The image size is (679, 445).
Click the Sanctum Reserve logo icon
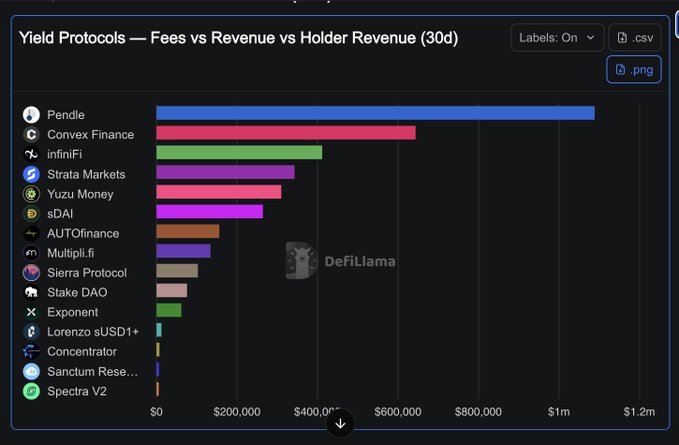pyautogui.click(x=31, y=371)
